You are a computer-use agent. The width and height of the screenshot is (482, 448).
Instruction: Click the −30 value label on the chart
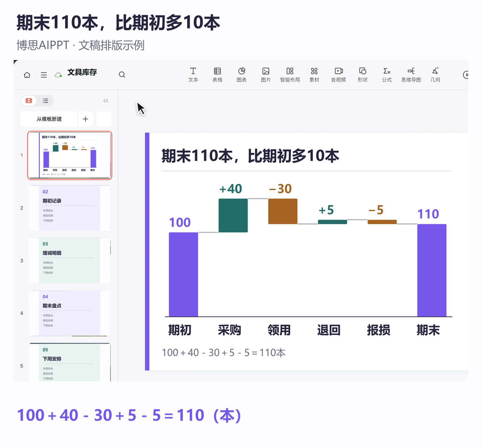click(281, 189)
